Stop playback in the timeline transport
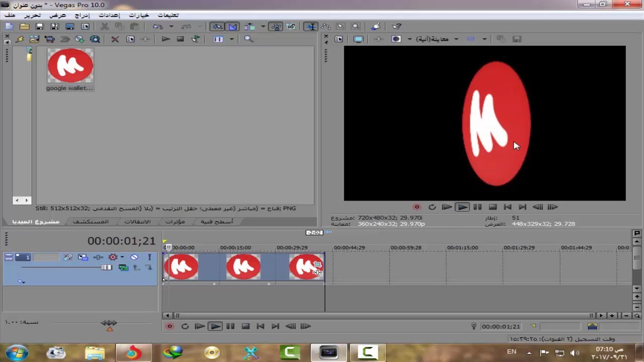This screenshot has height=362, width=644. click(246, 326)
